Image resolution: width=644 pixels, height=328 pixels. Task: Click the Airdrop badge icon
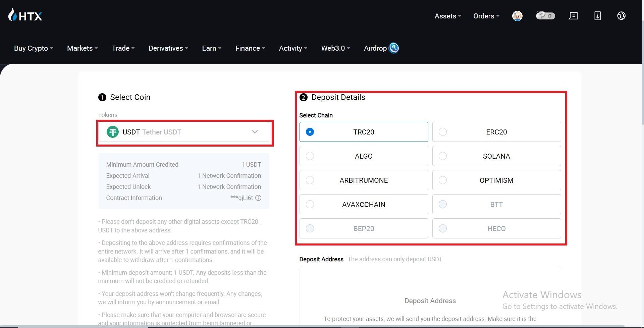click(x=394, y=48)
